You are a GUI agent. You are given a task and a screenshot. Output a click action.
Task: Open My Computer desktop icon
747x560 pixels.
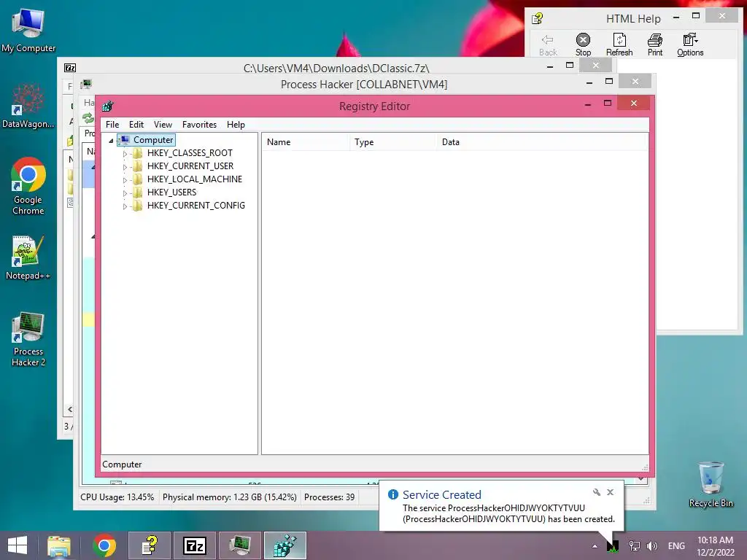(28, 30)
